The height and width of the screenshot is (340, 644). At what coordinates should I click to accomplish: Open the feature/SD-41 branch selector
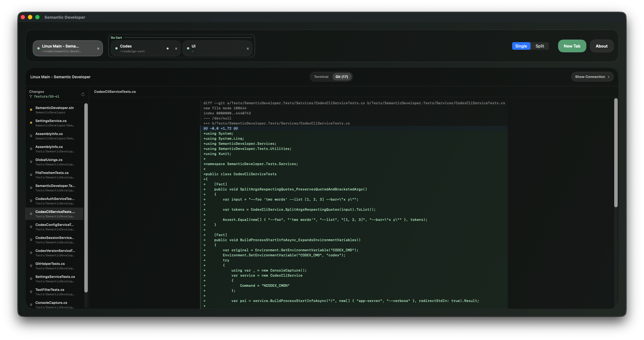click(47, 96)
